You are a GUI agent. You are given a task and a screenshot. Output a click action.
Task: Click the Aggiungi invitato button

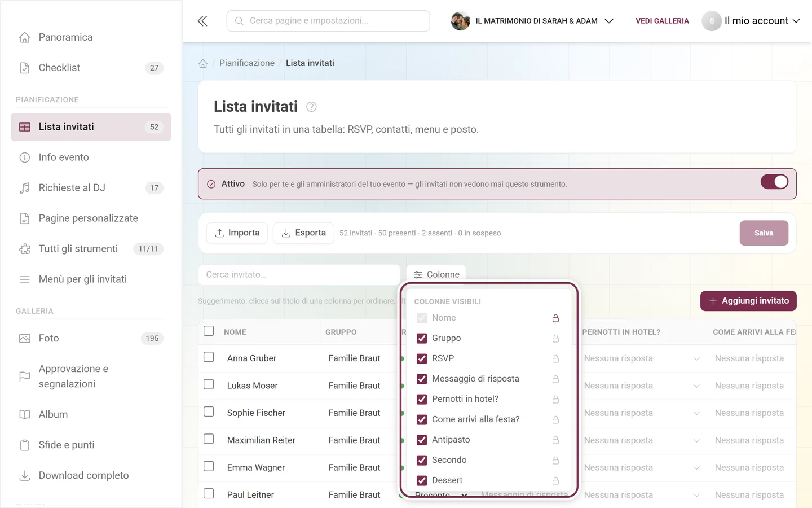point(748,301)
